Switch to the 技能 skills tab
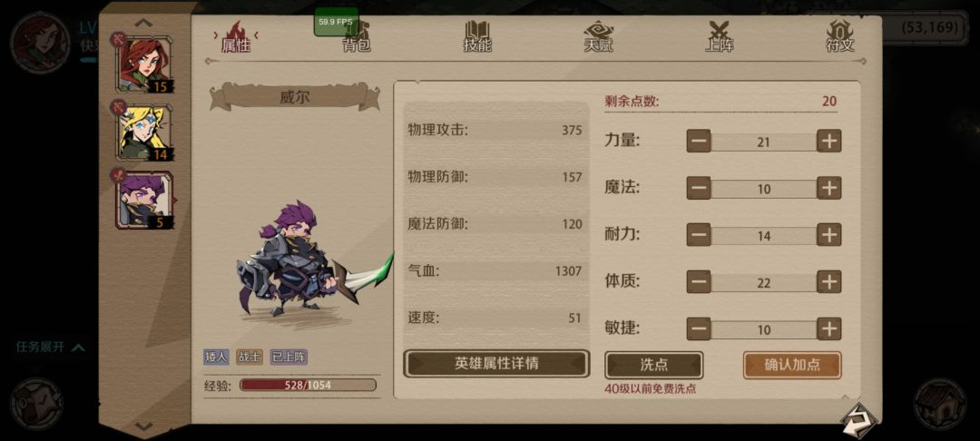The width and height of the screenshot is (980, 441). click(477, 36)
